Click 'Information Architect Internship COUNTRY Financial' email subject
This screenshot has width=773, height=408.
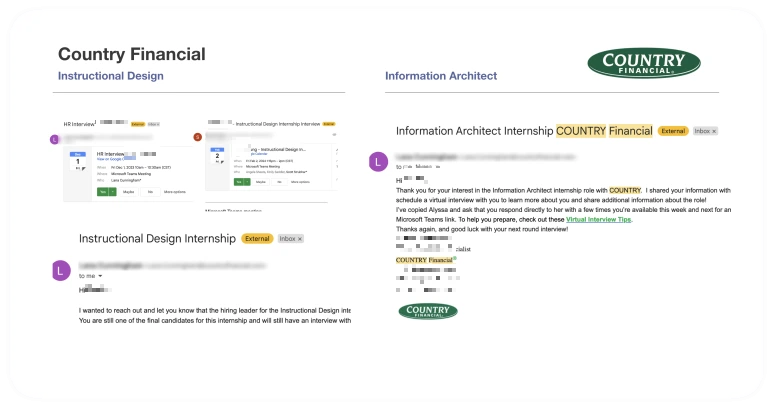pyautogui.click(x=524, y=131)
